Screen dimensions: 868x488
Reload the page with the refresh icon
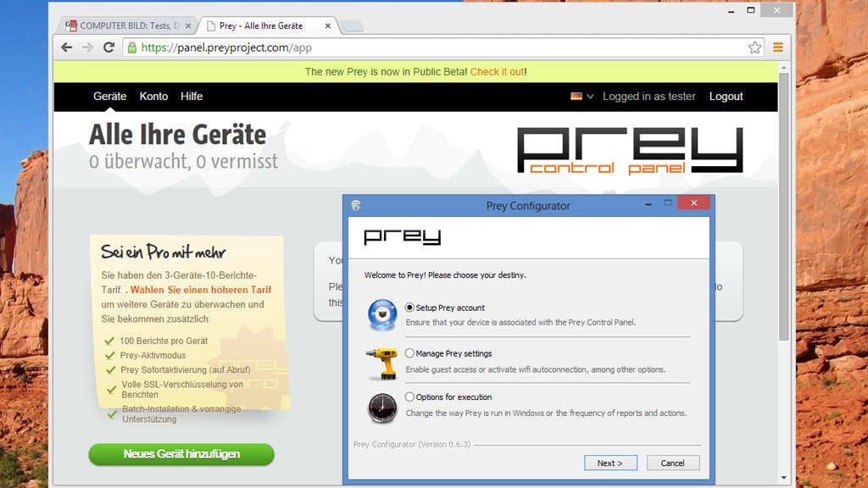pos(109,47)
